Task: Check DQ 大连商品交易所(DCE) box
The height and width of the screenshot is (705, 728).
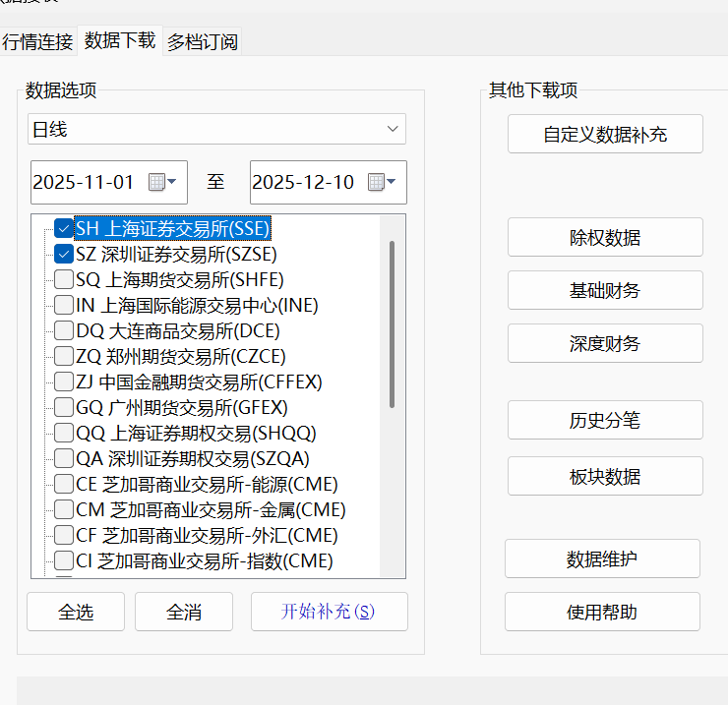Action: (x=64, y=330)
